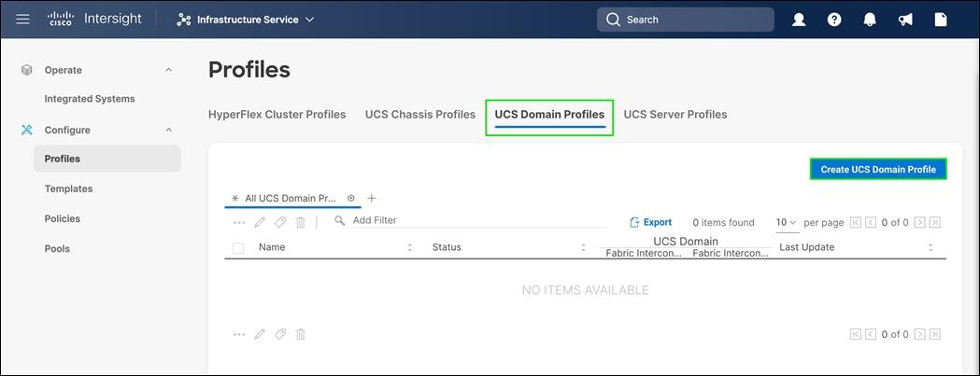
Task: Collapse the Operate section
Action: pos(169,70)
